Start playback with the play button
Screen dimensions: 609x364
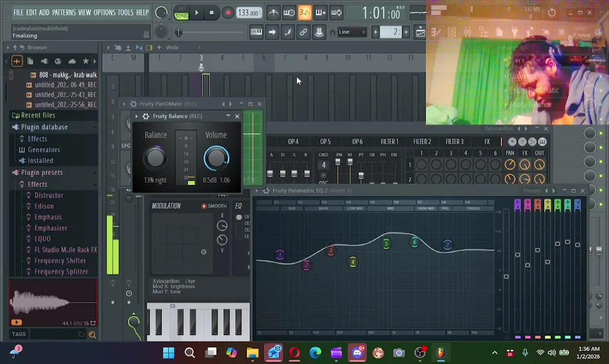pyautogui.click(x=196, y=13)
